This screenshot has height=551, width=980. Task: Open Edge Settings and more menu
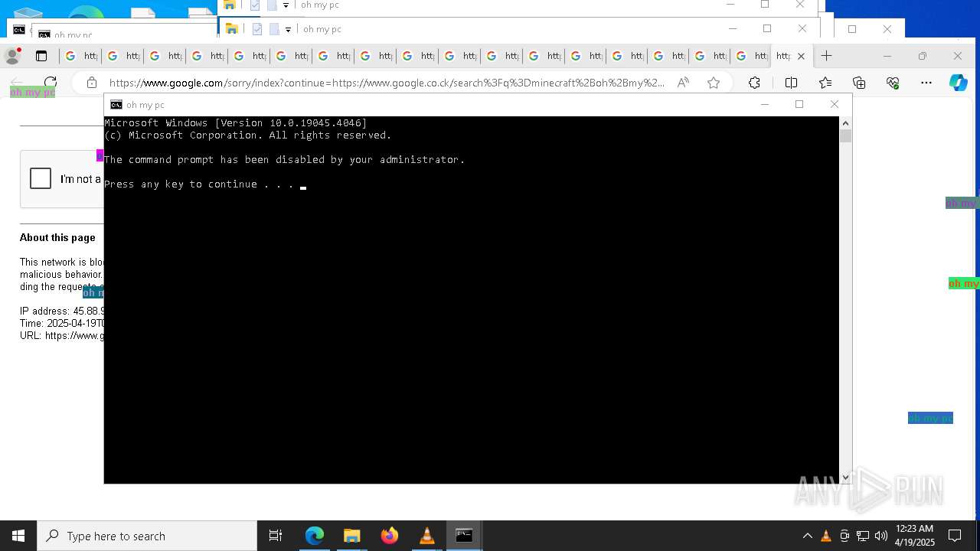[x=926, y=83]
